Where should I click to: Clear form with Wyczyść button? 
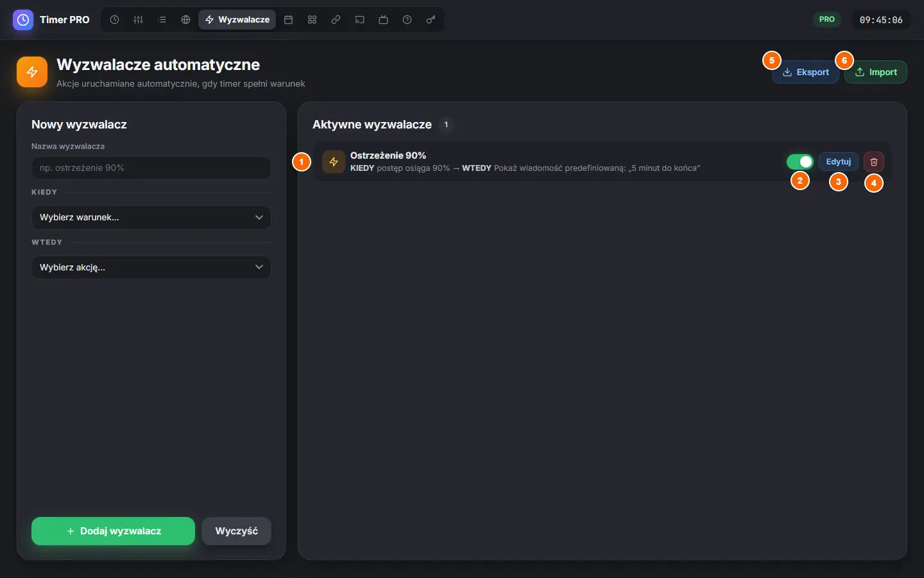tap(237, 531)
